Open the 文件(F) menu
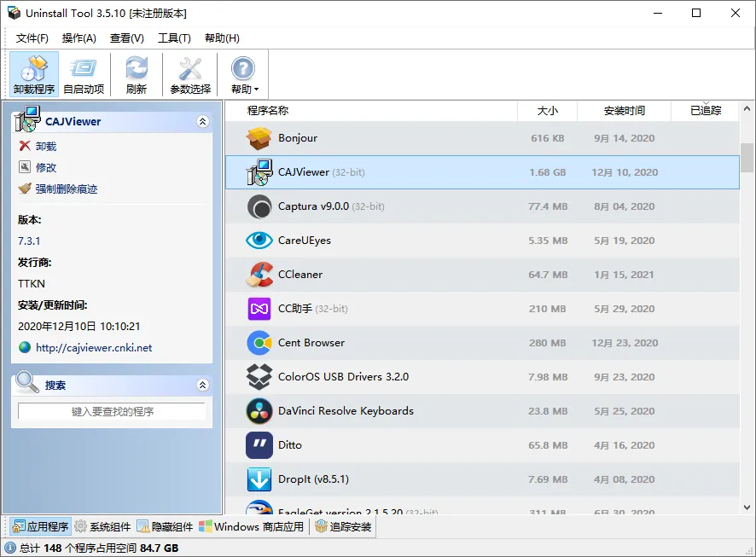The height and width of the screenshot is (557, 756). 32,38
